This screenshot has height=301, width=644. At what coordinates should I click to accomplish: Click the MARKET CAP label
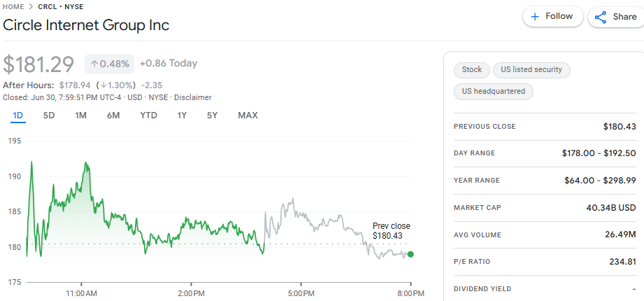(x=478, y=208)
